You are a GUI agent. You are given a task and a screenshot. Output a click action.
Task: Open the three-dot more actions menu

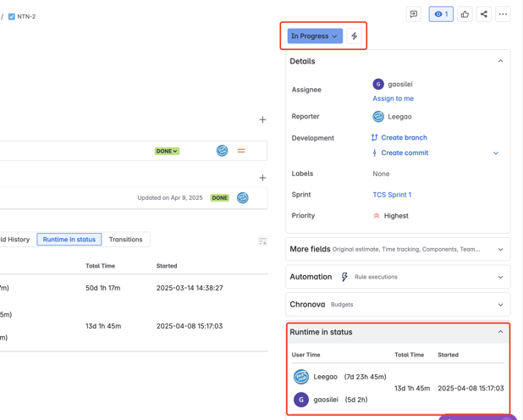pyautogui.click(x=503, y=14)
